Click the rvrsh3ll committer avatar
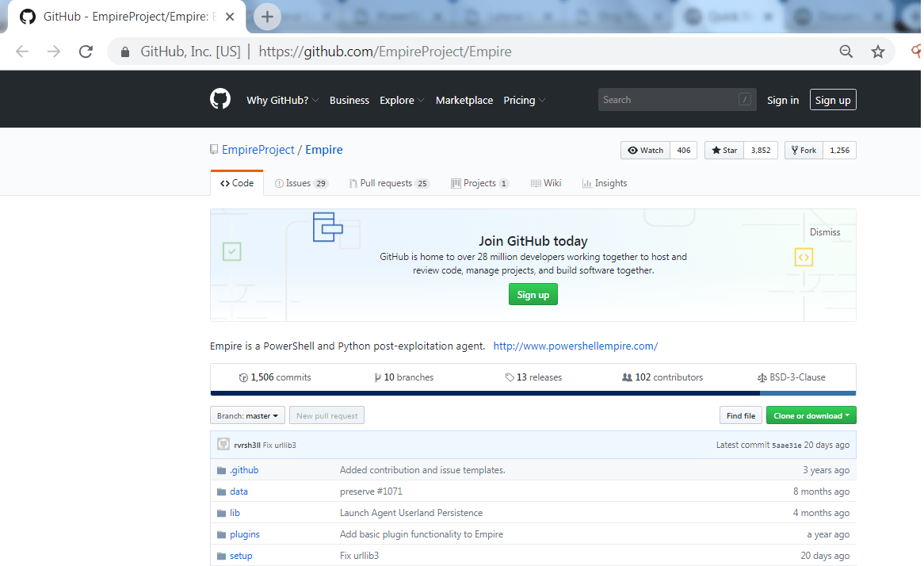Image resolution: width=924 pixels, height=566 pixels. (x=223, y=445)
